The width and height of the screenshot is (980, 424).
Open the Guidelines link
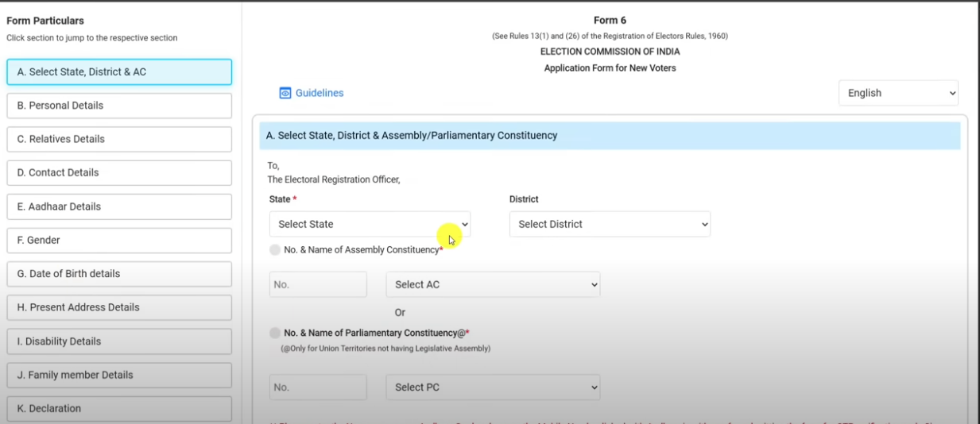pos(319,93)
